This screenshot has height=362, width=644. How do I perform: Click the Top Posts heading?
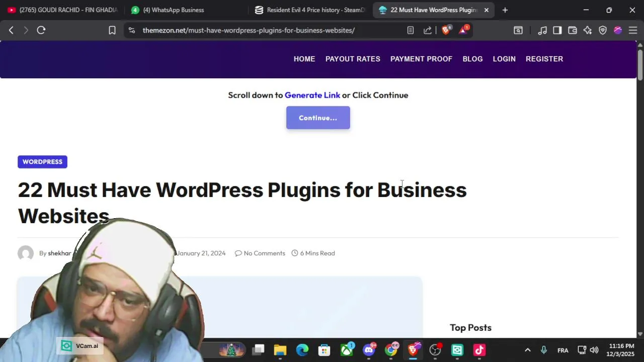470,327
